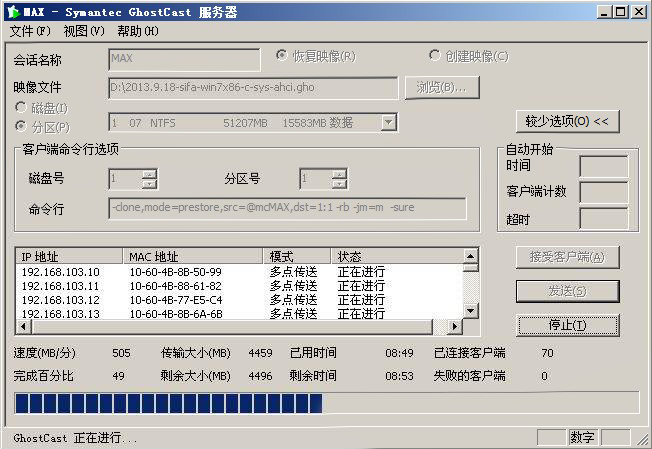
Task: Click the 剩余时间 value 08:53
Action: click(x=399, y=376)
